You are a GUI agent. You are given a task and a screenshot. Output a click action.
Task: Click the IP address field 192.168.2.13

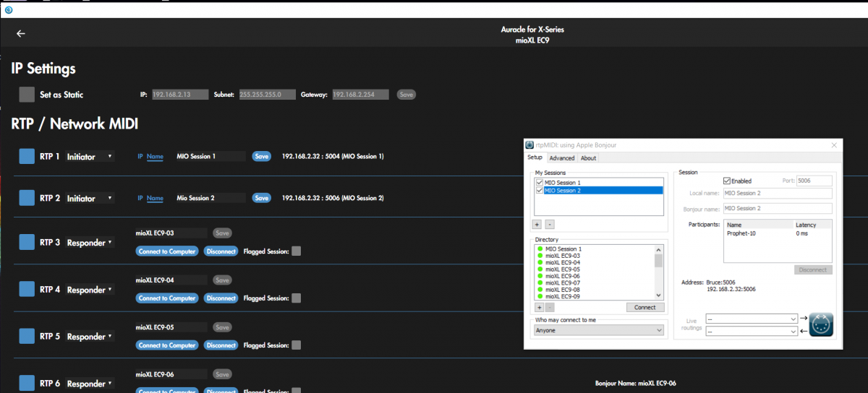pos(180,95)
